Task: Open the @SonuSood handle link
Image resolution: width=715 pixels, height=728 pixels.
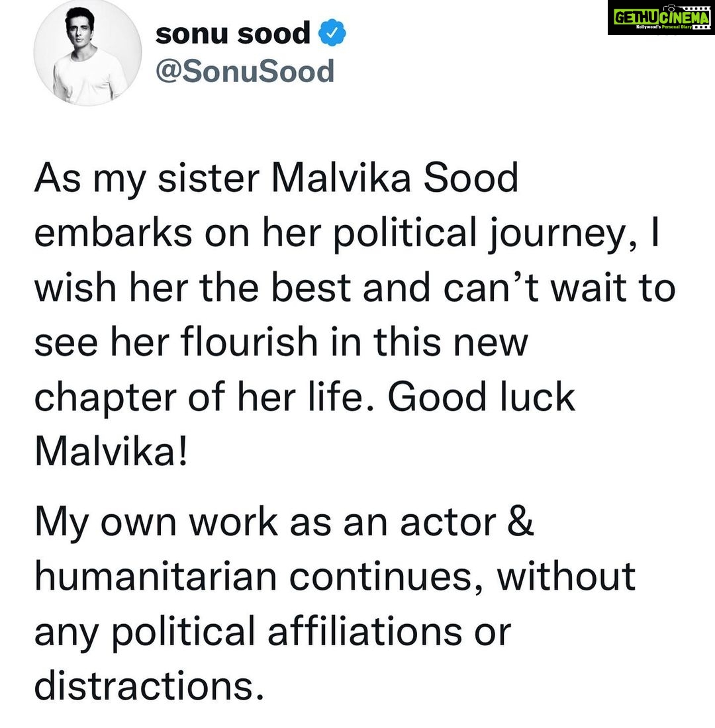Action: point(245,71)
